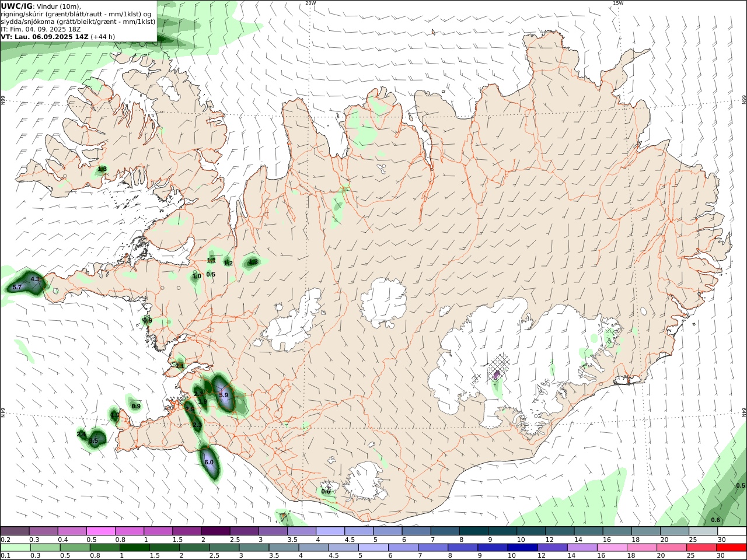Click the "0.2" label in the snow legend
This screenshot has height=560, width=747.
(x=5, y=540)
